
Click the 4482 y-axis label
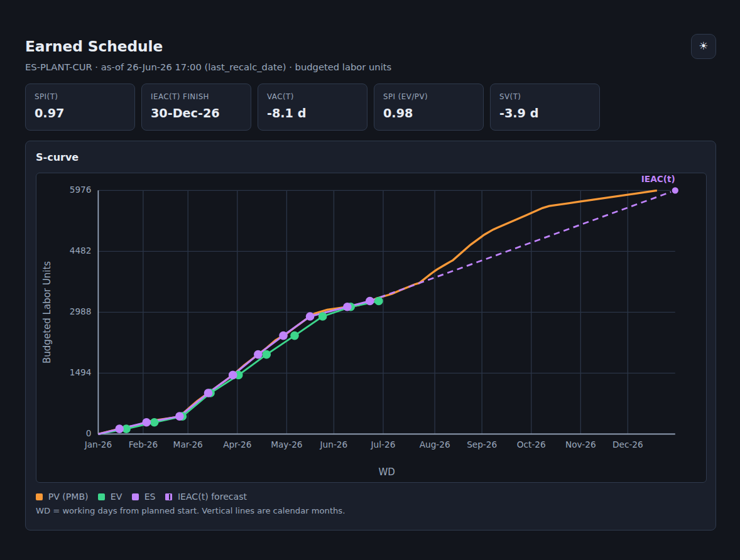tap(80, 250)
